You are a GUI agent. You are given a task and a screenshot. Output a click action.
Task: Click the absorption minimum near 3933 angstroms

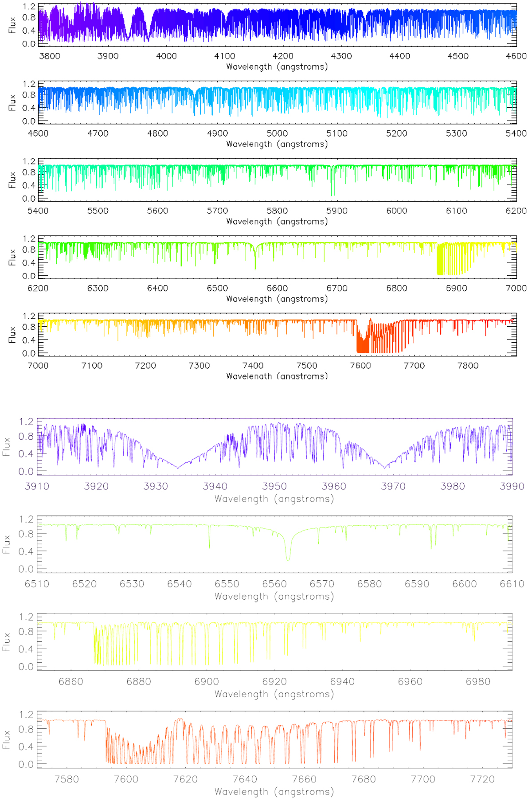178,468
